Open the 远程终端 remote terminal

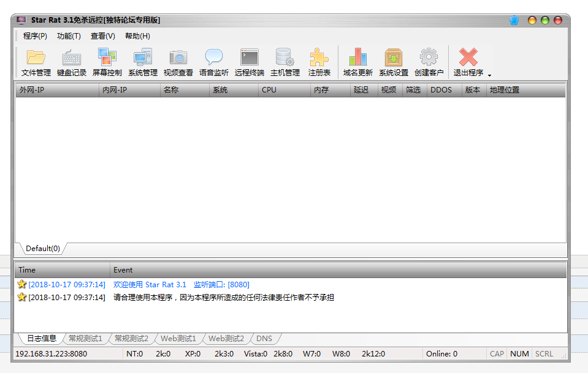point(250,62)
